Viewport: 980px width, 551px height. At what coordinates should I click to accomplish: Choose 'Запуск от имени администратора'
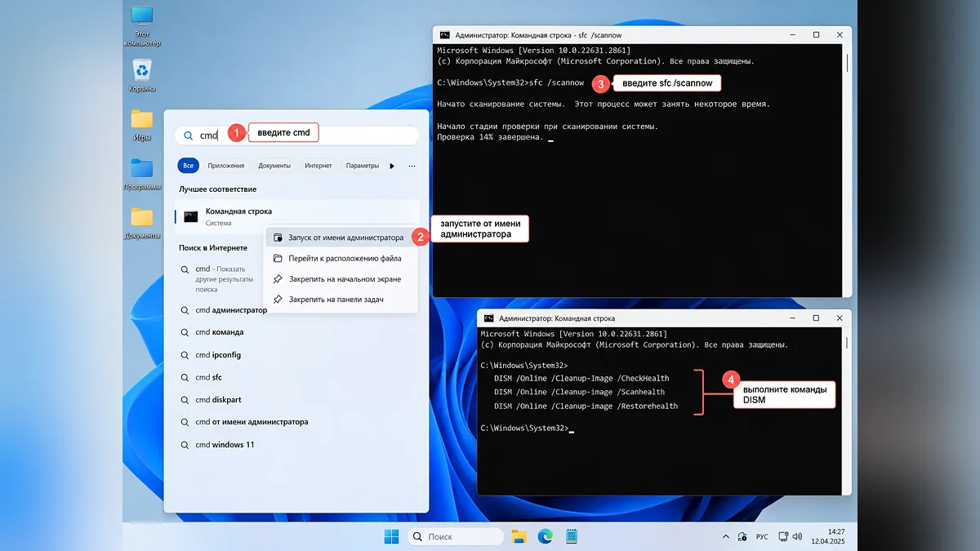click(x=341, y=238)
